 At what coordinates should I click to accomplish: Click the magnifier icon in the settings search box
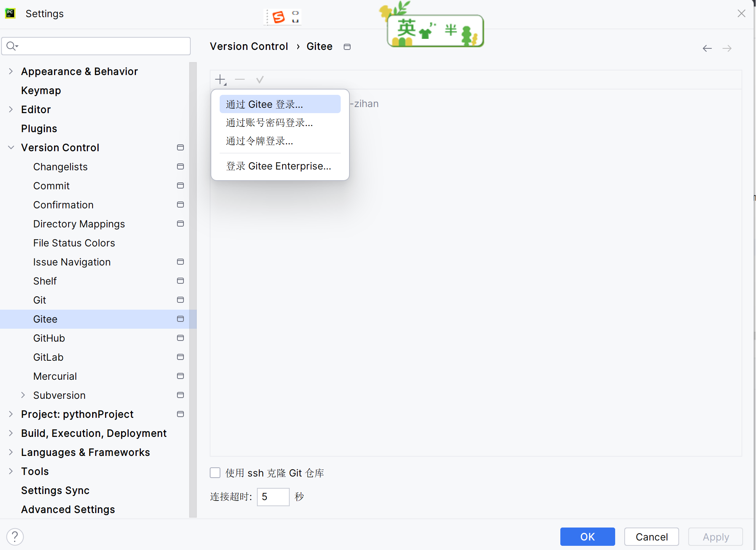pyautogui.click(x=11, y=46)
